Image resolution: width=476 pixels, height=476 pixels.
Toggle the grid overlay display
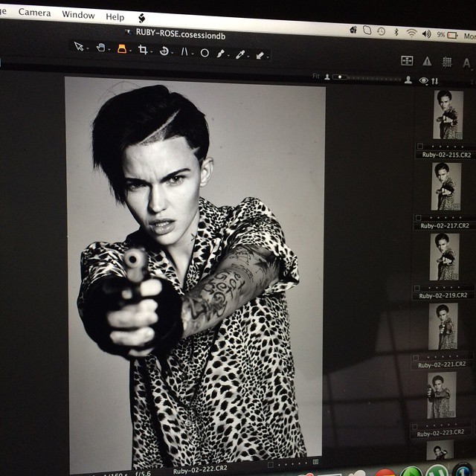point(447,62)
